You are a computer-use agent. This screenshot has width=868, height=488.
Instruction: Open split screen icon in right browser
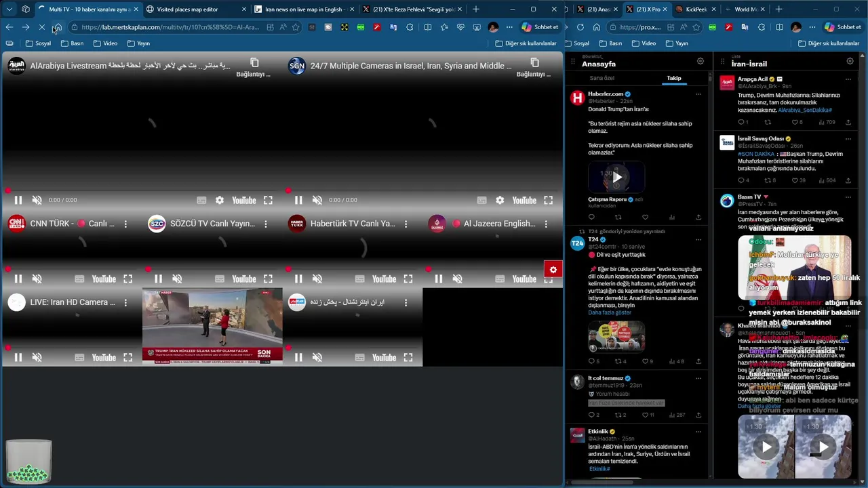click(x=778, y=27)
